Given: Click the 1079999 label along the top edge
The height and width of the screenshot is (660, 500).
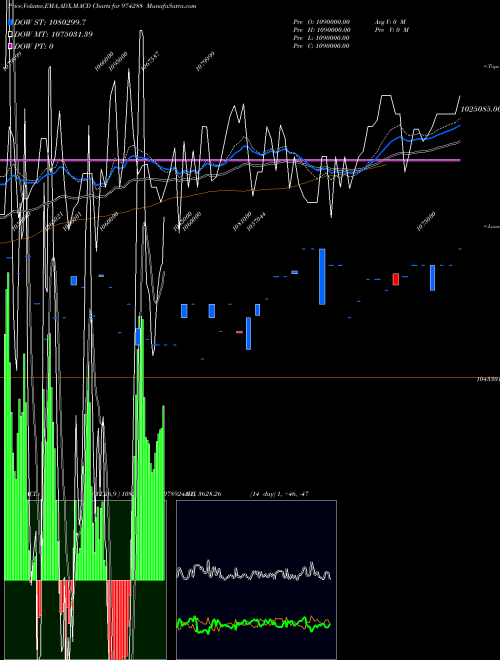Looking at the screenshot, I should [205, 61].
